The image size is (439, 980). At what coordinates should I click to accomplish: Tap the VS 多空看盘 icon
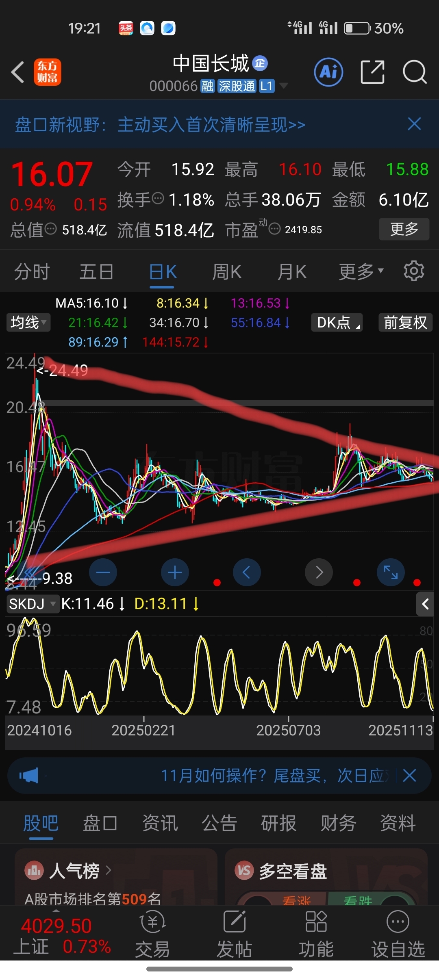[x=244, y=871]
